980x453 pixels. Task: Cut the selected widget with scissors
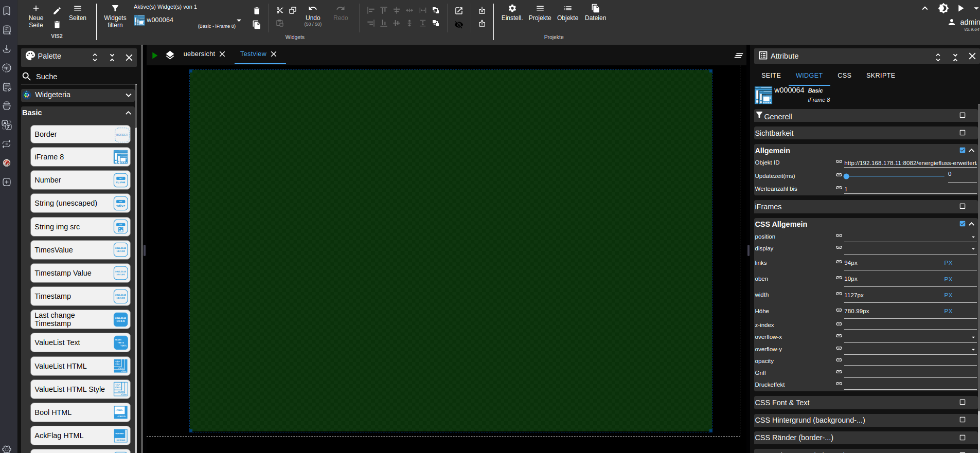tap(280, 10)
